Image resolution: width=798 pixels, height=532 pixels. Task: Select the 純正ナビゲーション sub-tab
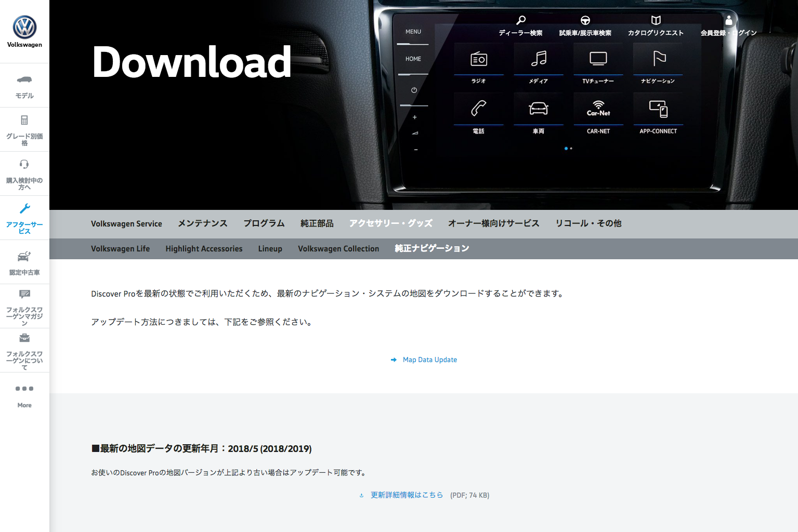pos(432,249)
